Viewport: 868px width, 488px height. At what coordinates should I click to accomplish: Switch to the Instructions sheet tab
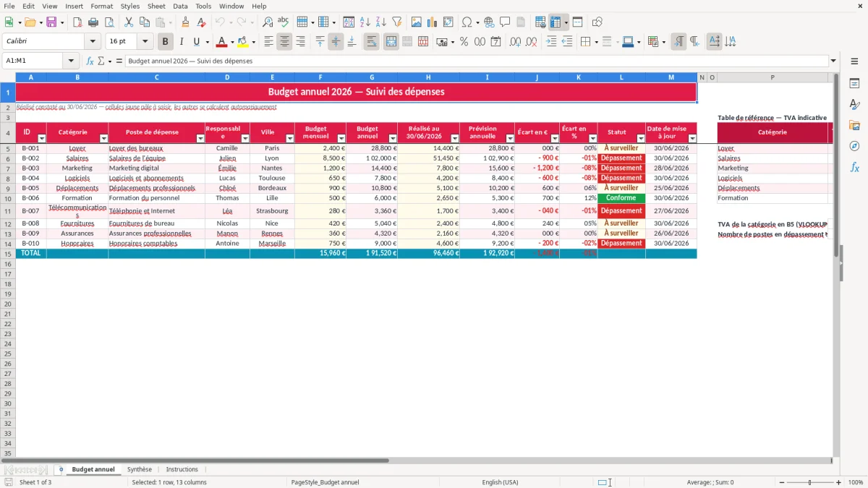(x=182, y=469)
